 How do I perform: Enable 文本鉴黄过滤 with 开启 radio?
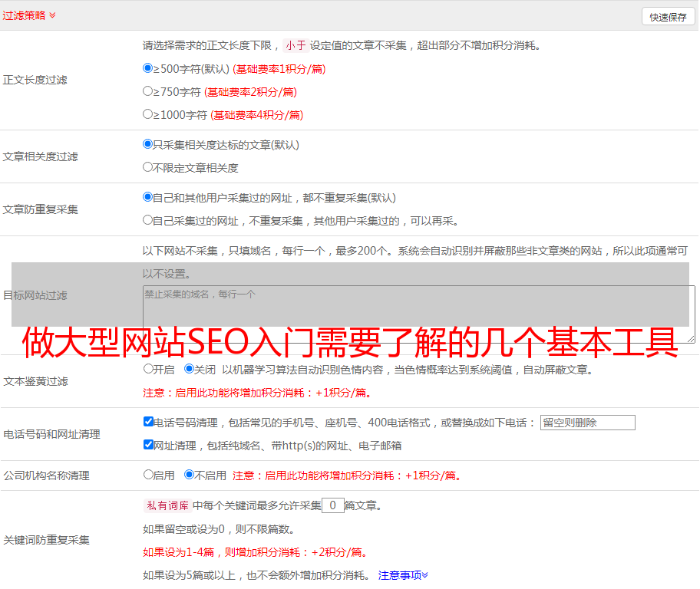(x=148, y=369)
